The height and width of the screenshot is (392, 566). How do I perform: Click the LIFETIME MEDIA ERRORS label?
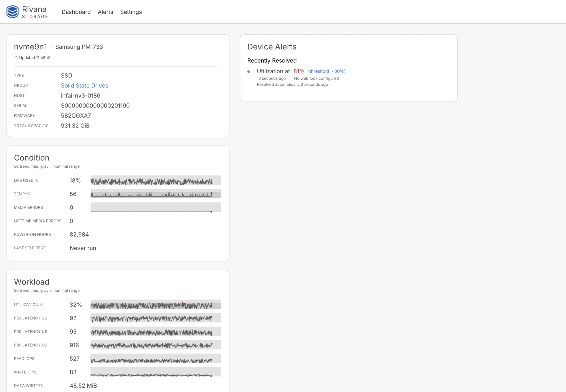click(x=38, y=221)
